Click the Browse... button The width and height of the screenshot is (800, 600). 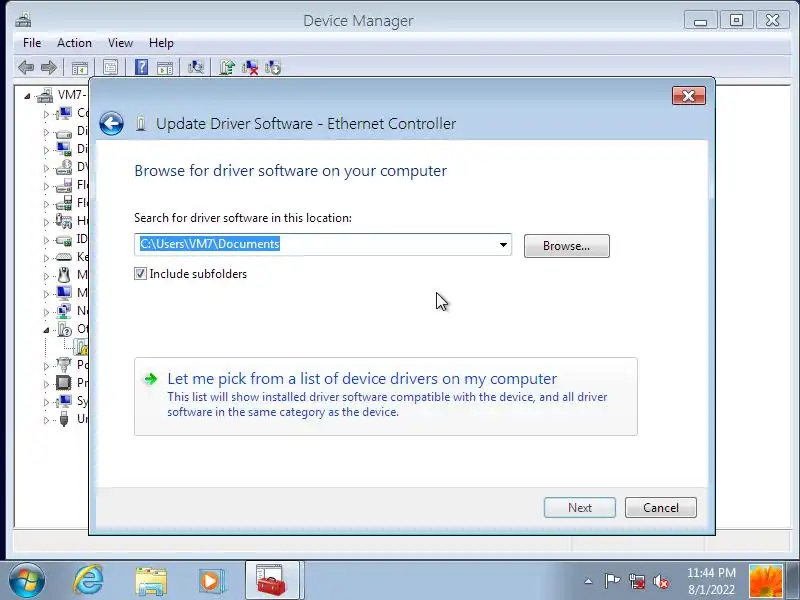coord(566,246)
